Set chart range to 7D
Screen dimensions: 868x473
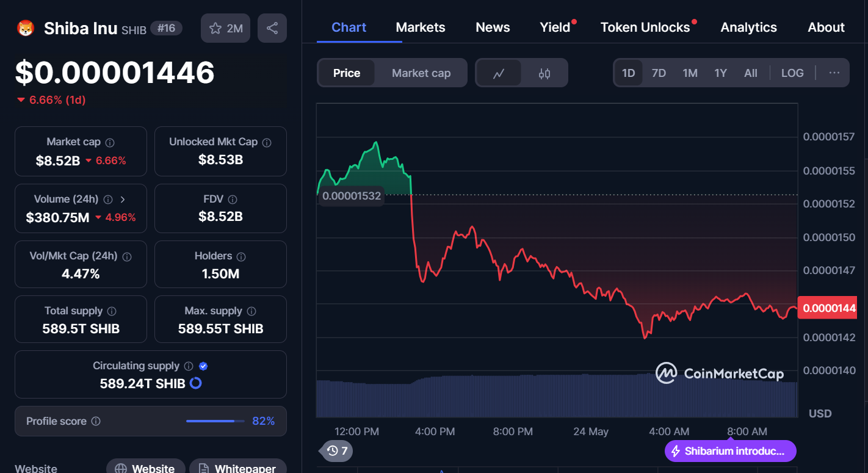[659, 73]
